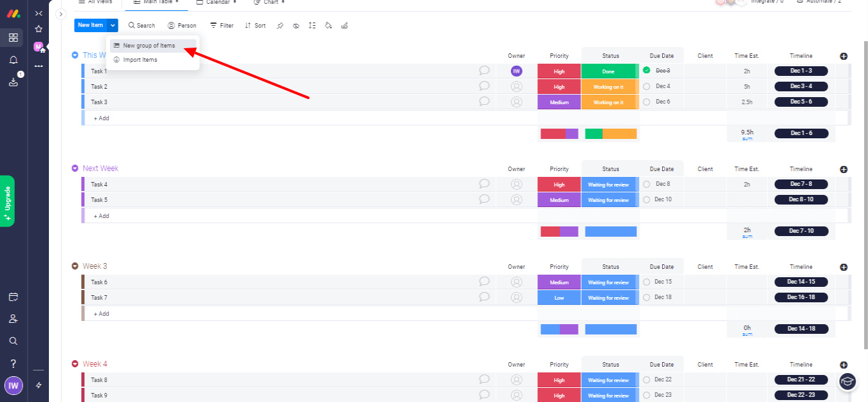
Task: Switch to the Chart tab
Action: tap(270, 3)
